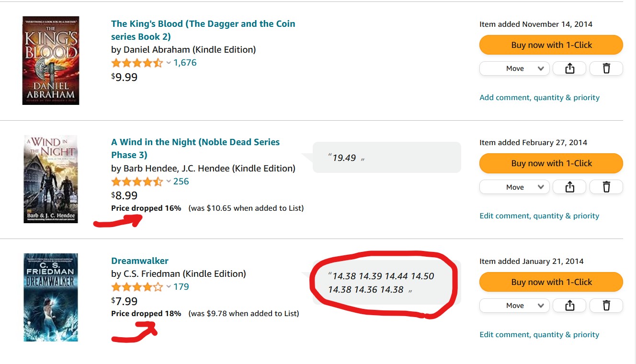Delete A Wind in the Night item

(x=606, y=187)
